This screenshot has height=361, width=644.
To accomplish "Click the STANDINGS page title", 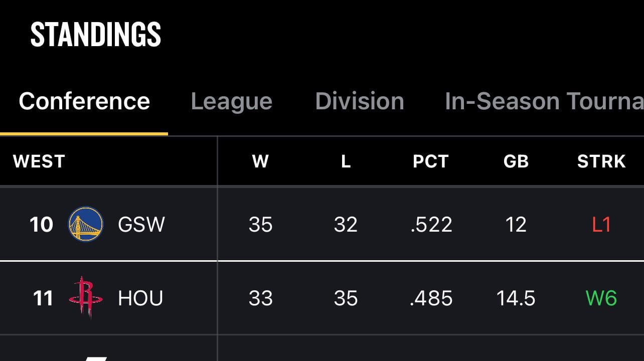I will [x=96, y=35].
